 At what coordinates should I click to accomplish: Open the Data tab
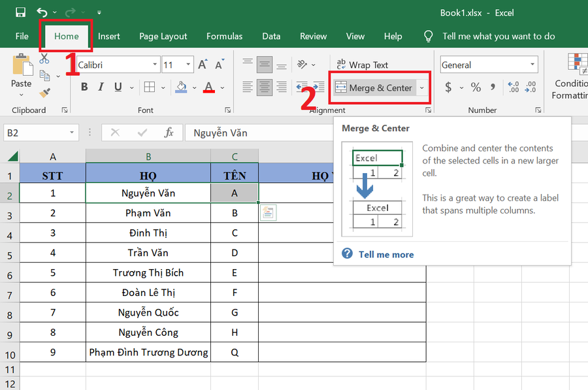271,37
